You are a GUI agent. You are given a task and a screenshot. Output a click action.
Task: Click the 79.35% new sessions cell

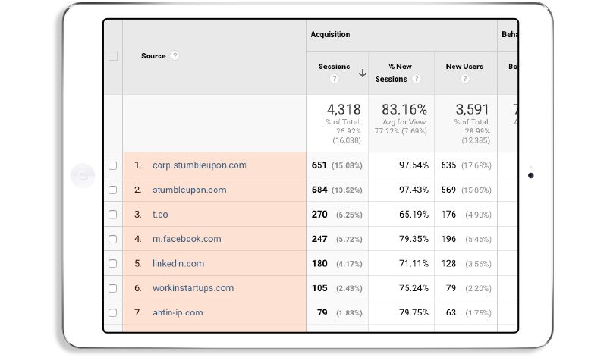point(414,239)
